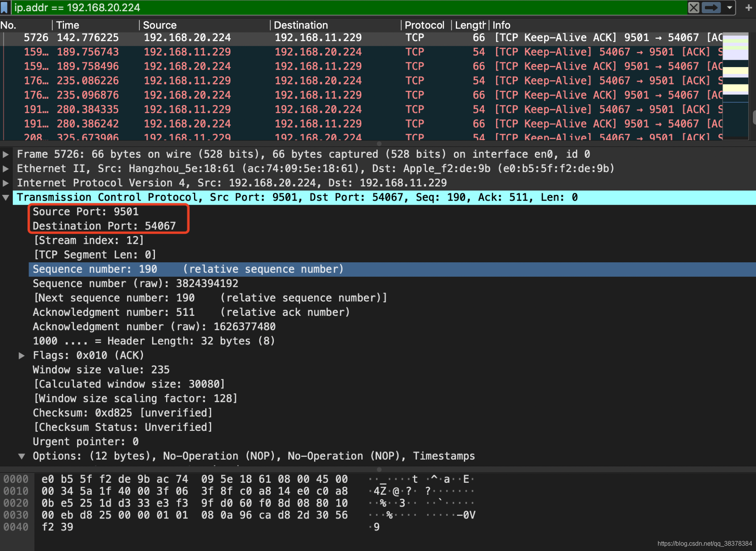Screen dimensions: 756x551
Task: Open the recent filters dropdown arrow
Action: pos(729,7)
